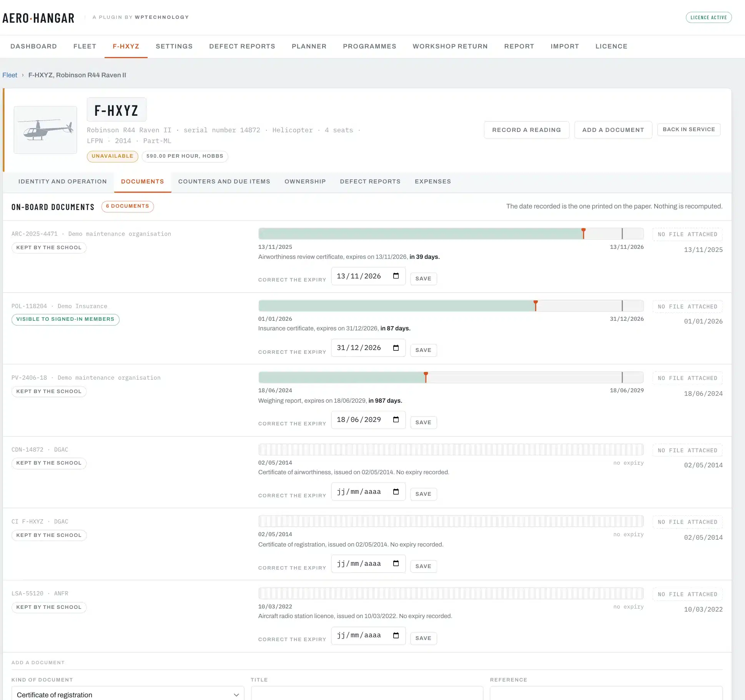Click the Visible to Signed-in Members badge
Screen dimensions: 745x700
click(x=65, y=319)
